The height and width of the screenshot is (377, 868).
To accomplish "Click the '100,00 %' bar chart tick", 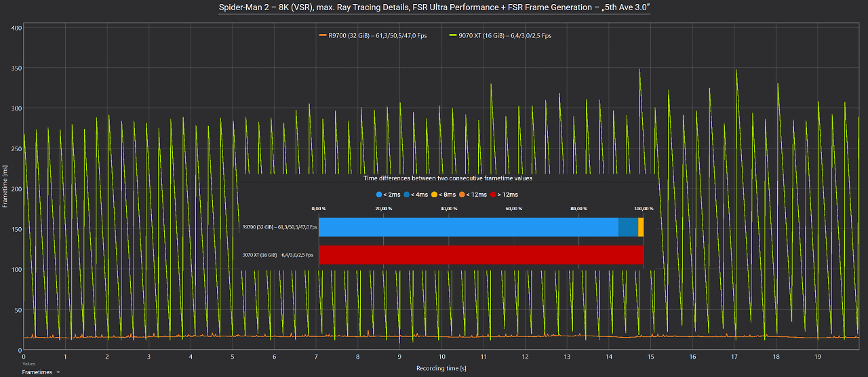I will coord(643,209).
